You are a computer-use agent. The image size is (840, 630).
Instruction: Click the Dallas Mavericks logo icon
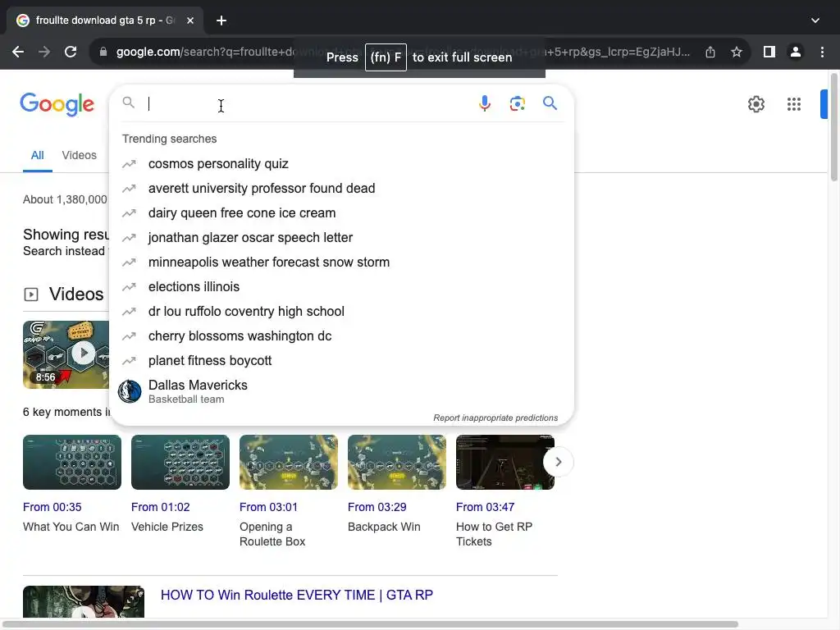tap(130, 391)
